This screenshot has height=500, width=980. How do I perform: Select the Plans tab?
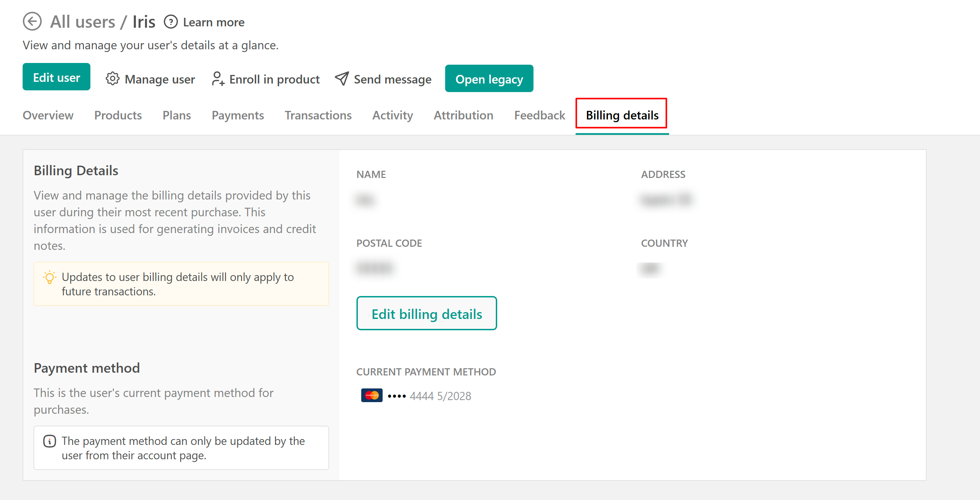pyautogui.click(x=177, y=115)
